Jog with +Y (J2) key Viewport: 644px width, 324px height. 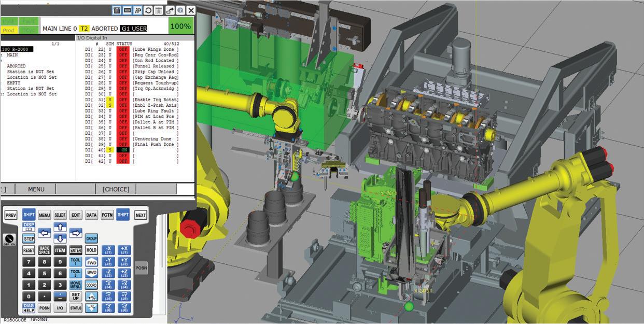[x=124, y=262]
